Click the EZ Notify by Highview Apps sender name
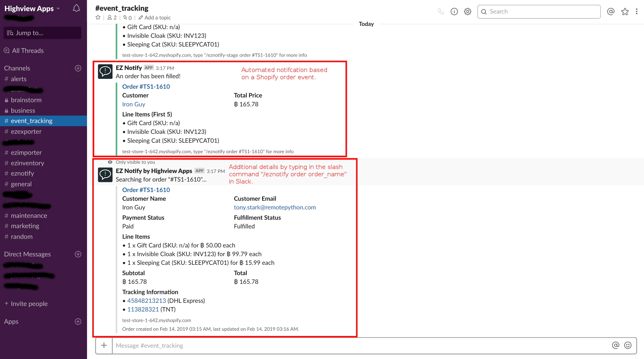 click(x=154, y=171)
